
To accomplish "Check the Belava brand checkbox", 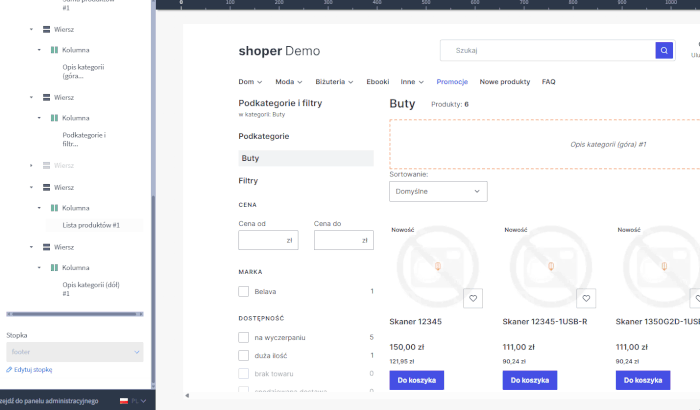I will point(243,291).
